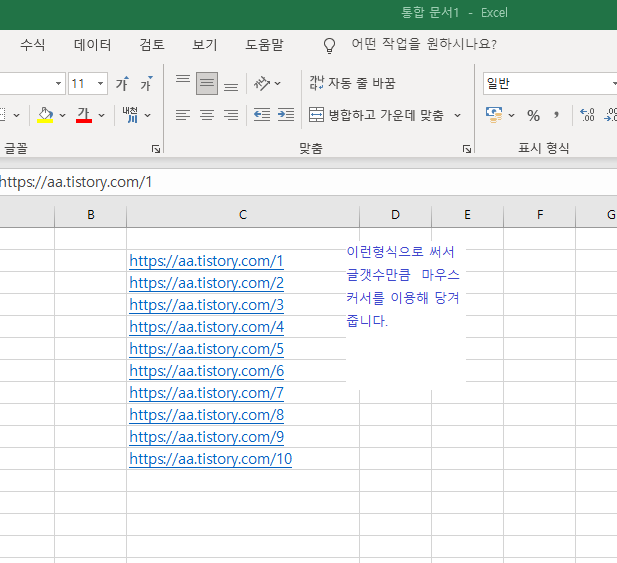The image size is (617, 563).
Task: Open link https://aa.tistory.com/1
Action: tap(206, 261)
